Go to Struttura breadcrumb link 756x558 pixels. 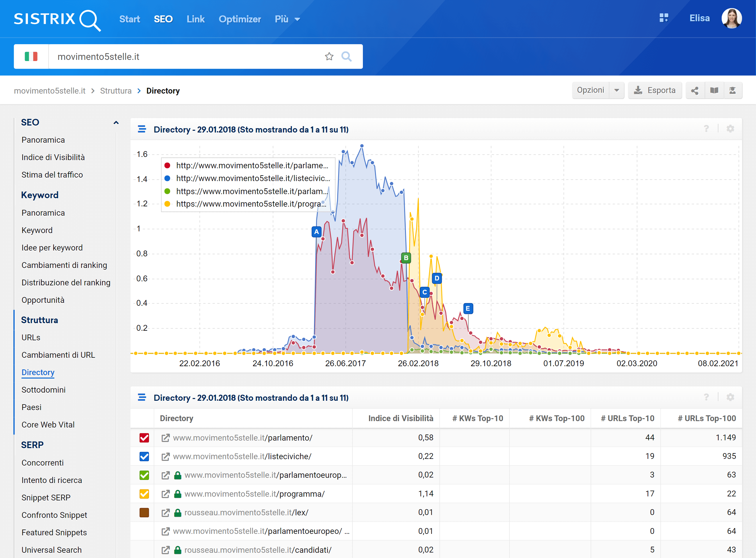[115, 91]
